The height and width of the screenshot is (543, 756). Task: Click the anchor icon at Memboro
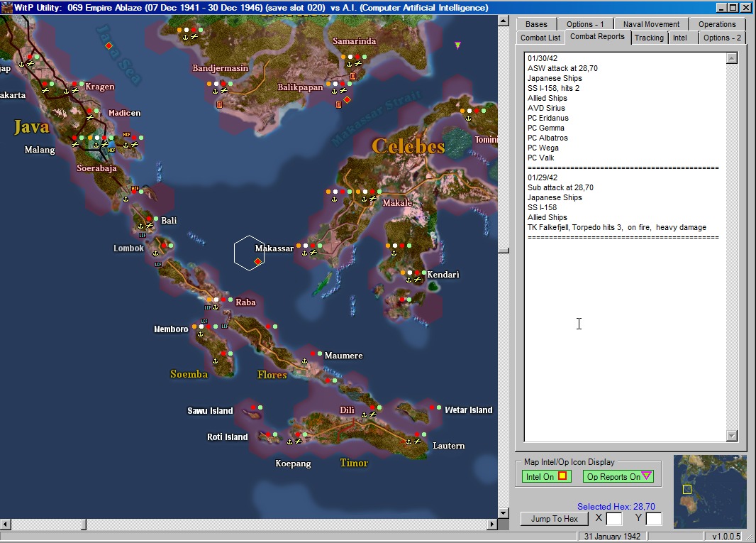tap(201, 334)
